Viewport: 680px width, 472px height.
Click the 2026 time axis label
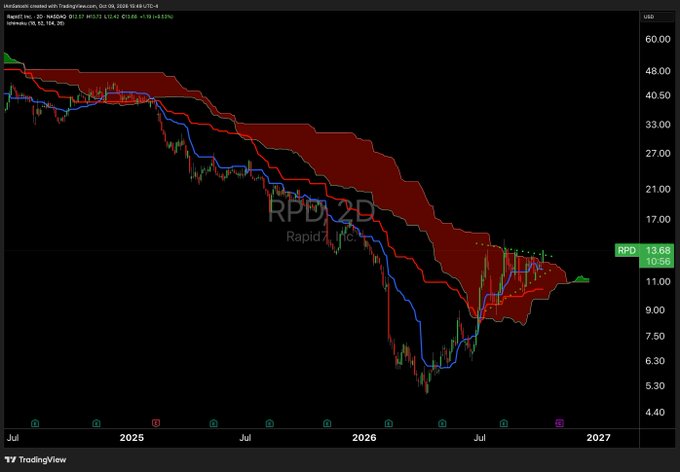(x=364, y=438)
